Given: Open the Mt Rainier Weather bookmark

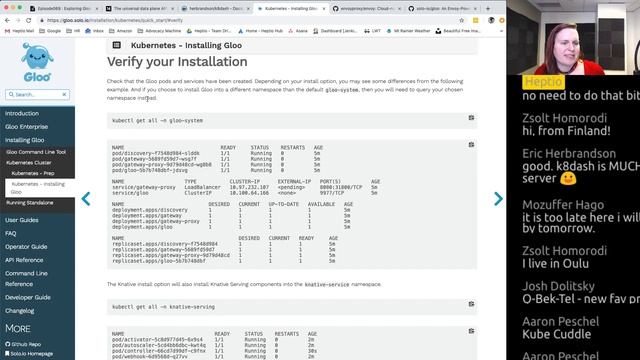Looking at the screenshot, I should 409,31.
